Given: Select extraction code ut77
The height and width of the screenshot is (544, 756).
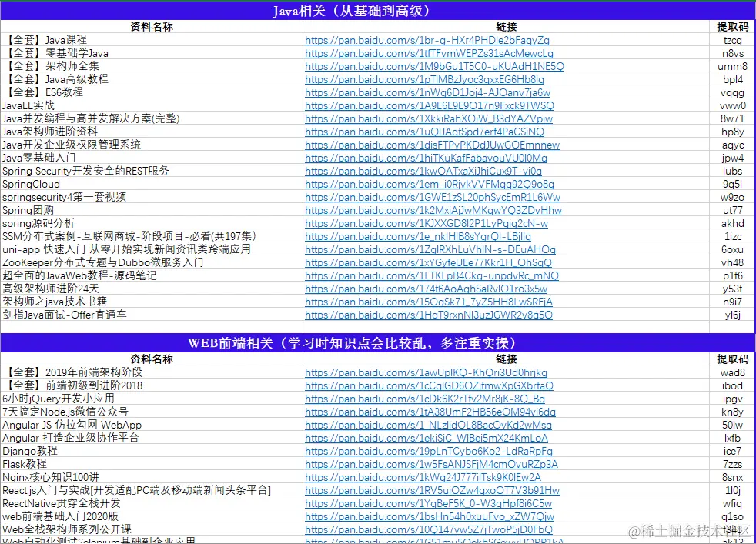Looking at the screenshot, I should tap(732, 211).
